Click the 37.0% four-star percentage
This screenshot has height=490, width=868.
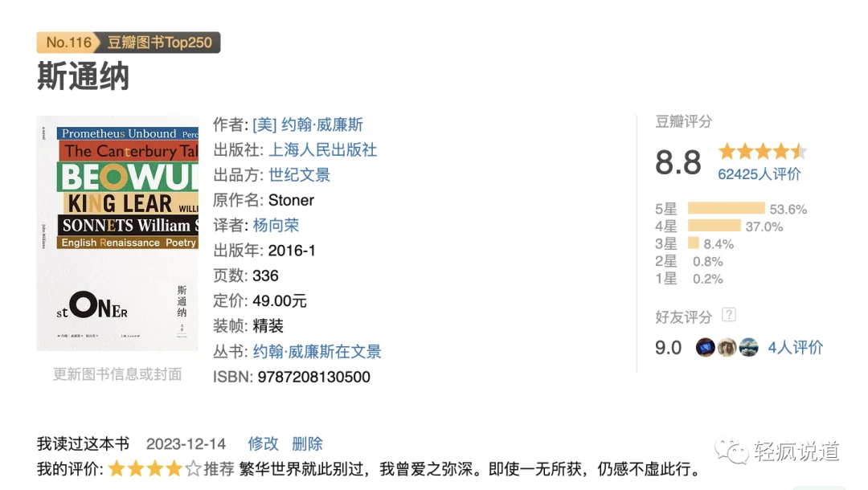pyautogui.click(x=764, y=227)
